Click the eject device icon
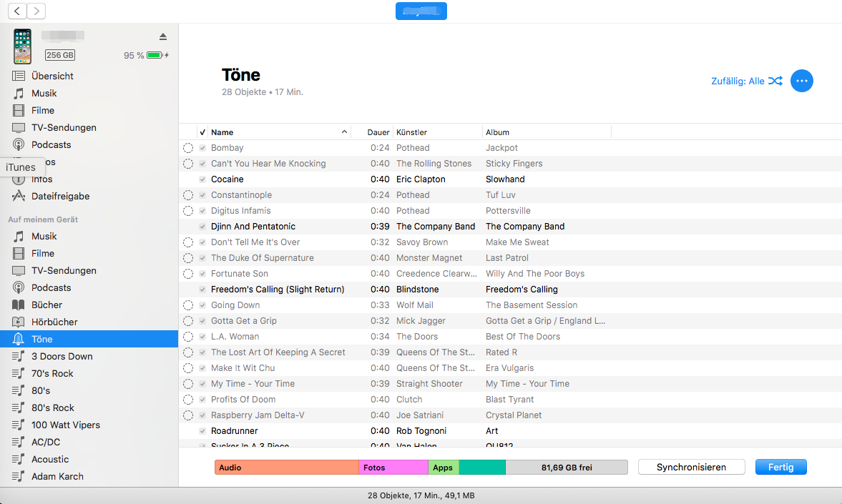Image resolution: width=842 pixels, height=504 pixels. [162, 36]
